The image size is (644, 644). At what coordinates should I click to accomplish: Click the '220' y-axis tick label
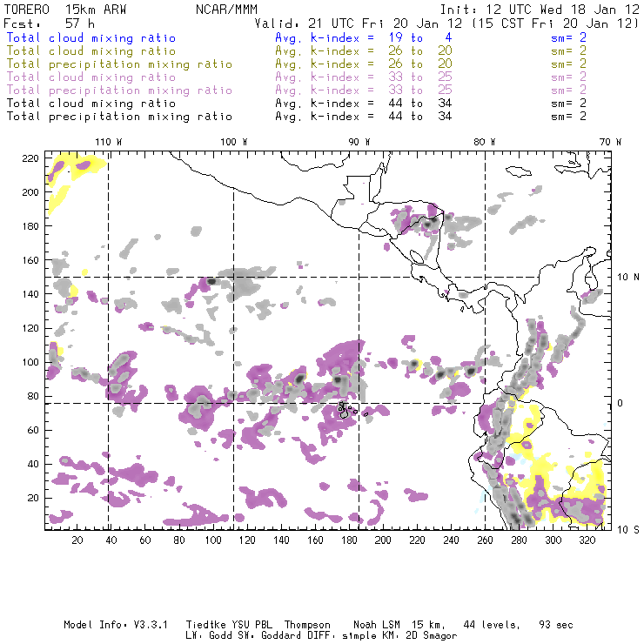tap(30, 158)
